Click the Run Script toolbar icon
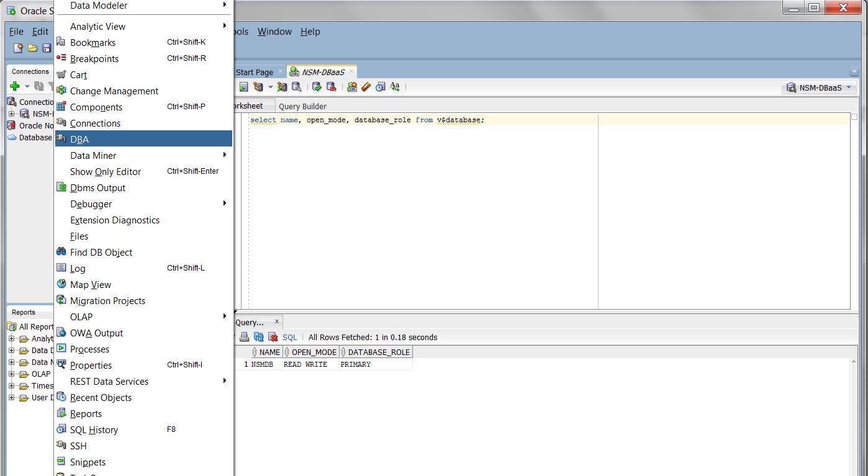This screenshot has width=868, height=476. pos(257,86)
